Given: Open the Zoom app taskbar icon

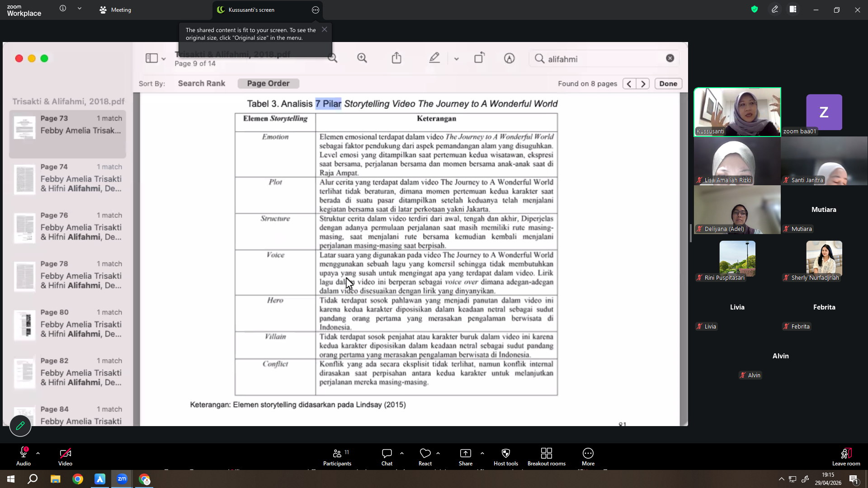Looking at the screenshot, I should pos(122,479).
